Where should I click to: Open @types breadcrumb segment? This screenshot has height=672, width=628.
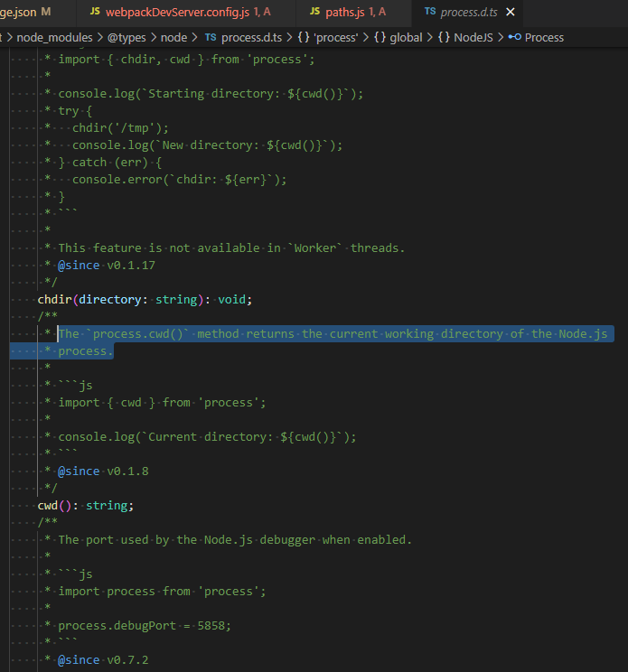(x=127, y=38)
